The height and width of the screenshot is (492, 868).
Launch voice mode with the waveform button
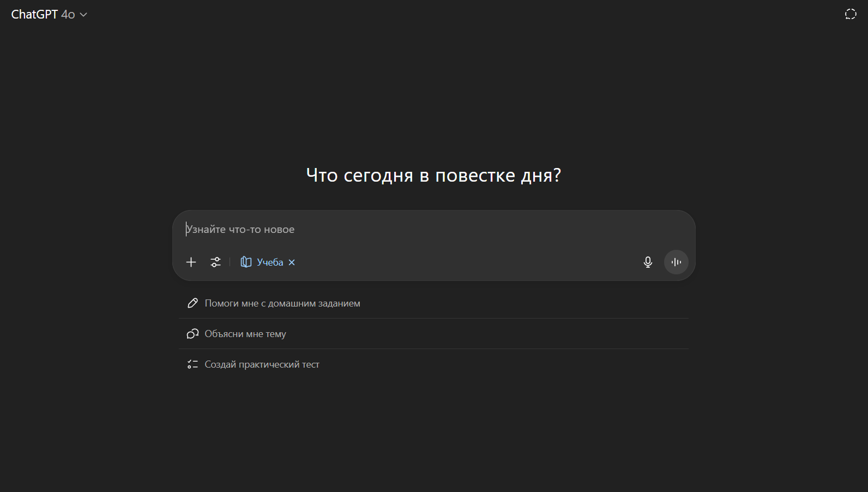pos(676,262)
